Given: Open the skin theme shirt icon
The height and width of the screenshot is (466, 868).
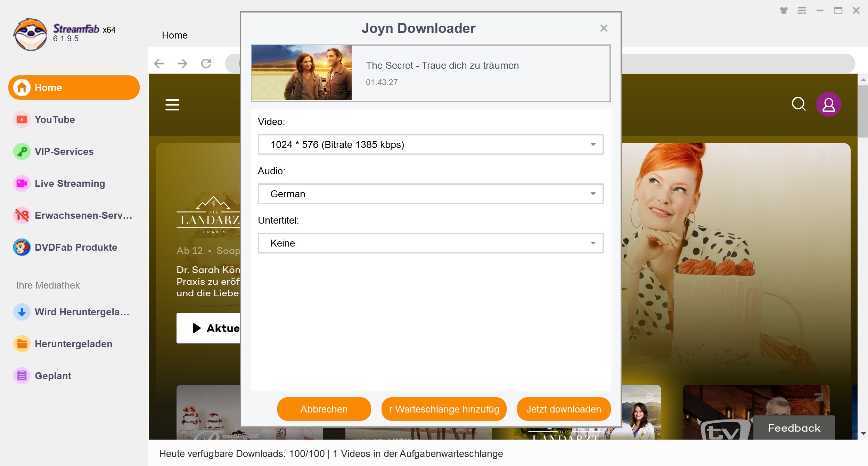Looking at the screenshot, I should (784, 10).
